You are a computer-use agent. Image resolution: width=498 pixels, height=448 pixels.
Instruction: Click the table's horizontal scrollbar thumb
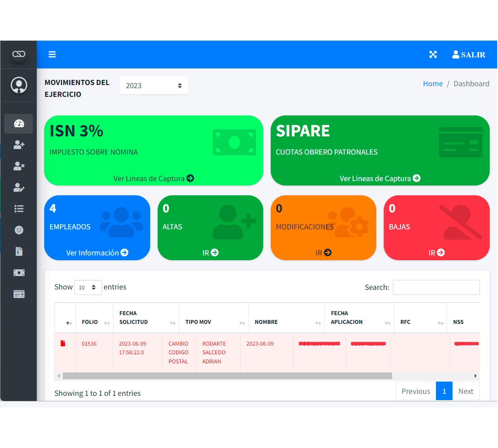pos(227,376)
